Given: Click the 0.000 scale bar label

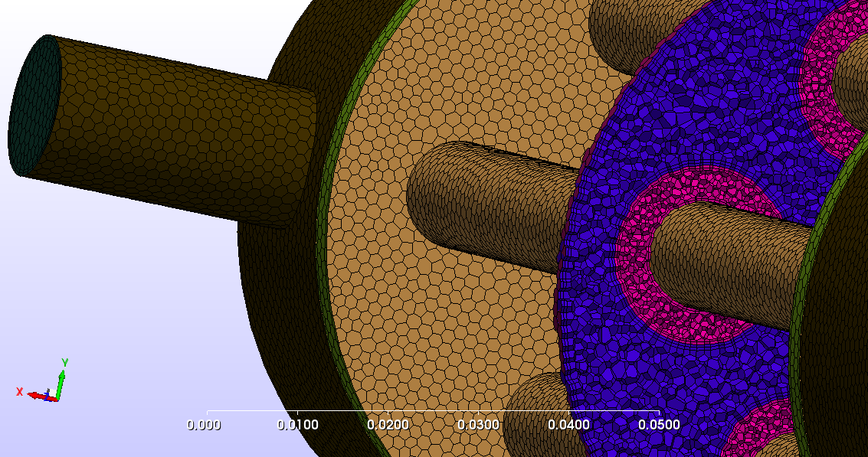Looking at the screenshot, I should click(203, 425).
